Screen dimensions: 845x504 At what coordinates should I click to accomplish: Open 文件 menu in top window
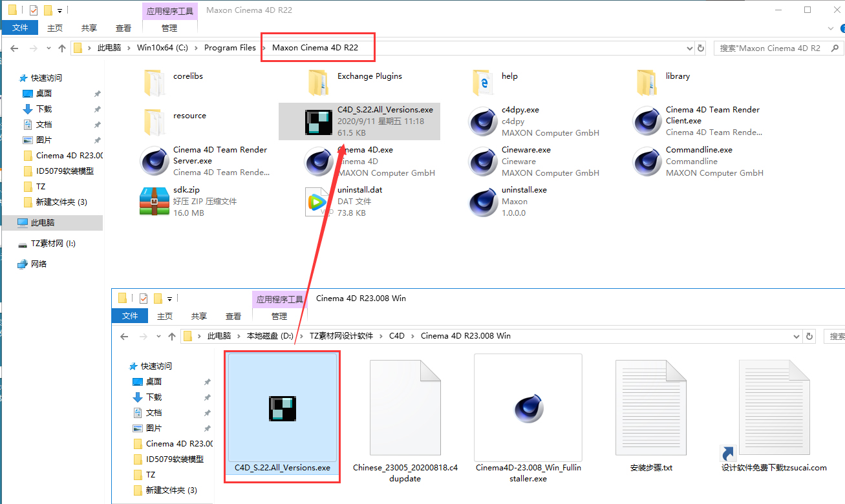coord(20,28)
